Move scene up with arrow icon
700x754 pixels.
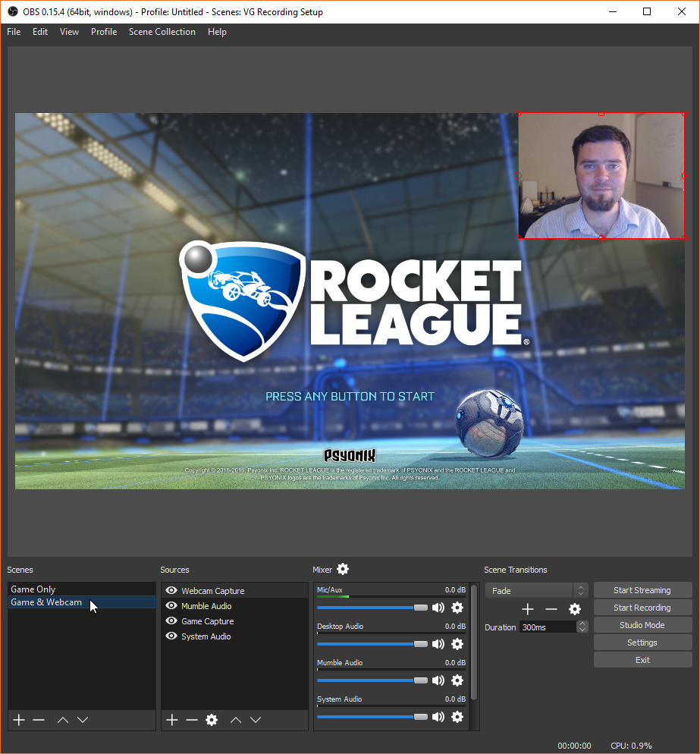click(62, 720)
